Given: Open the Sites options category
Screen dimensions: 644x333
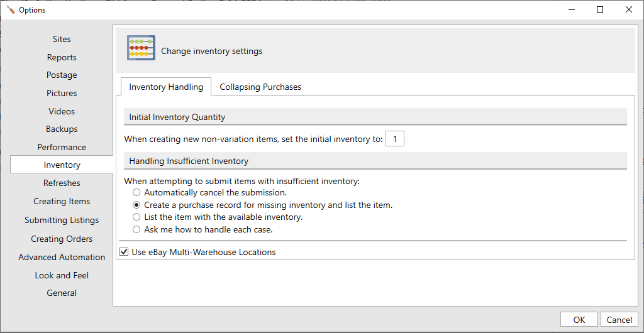Looking at the screenshot, I should coord(62,39).
